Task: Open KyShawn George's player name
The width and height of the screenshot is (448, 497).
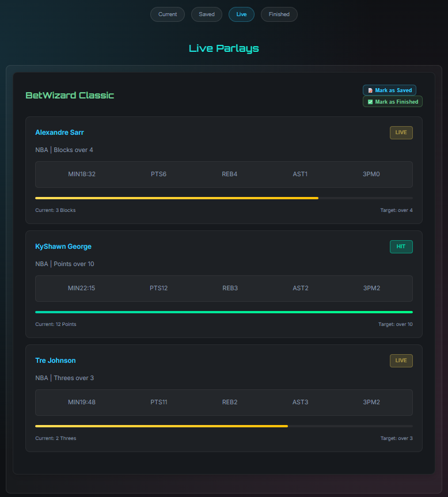Action: (x=63, y=246)
